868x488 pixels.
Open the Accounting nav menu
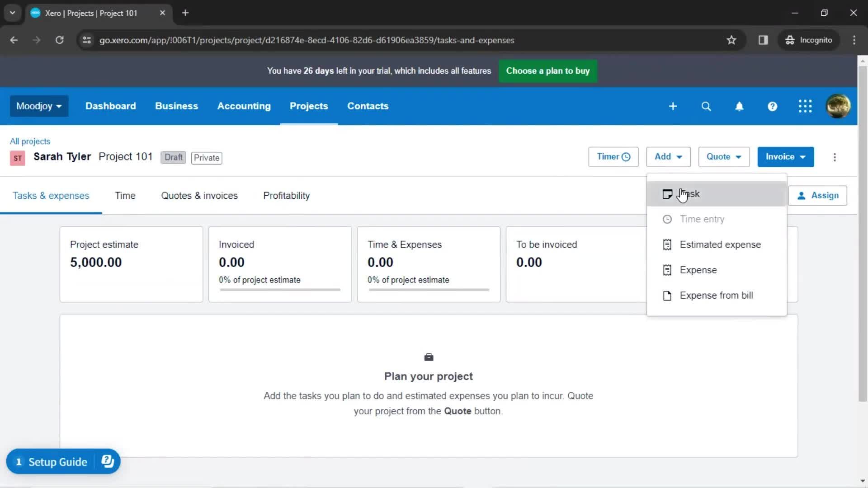(x=244, y=106)
